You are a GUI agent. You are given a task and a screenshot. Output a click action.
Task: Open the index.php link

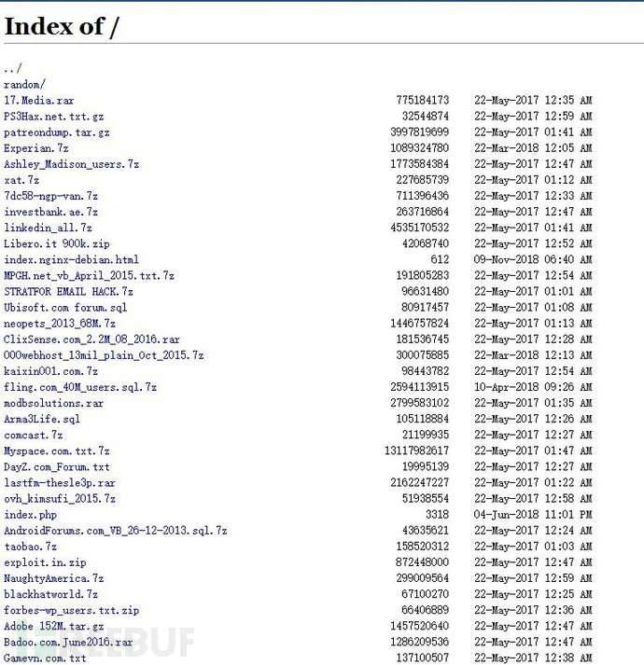(x=31, y=515)
